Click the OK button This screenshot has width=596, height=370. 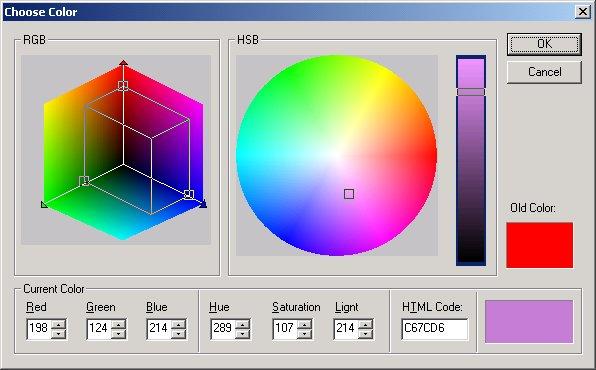(544, 44)
